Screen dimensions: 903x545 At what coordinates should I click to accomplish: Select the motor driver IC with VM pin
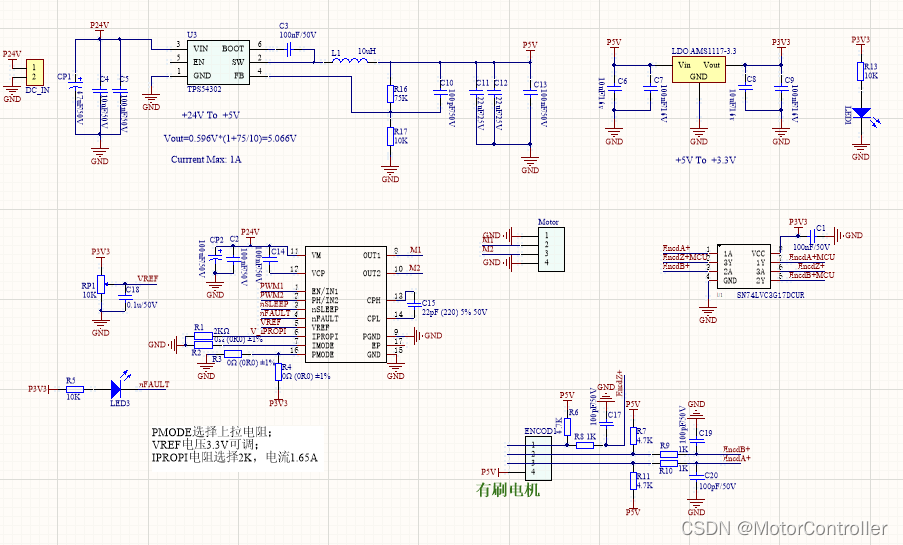click(x=346, y=304)
